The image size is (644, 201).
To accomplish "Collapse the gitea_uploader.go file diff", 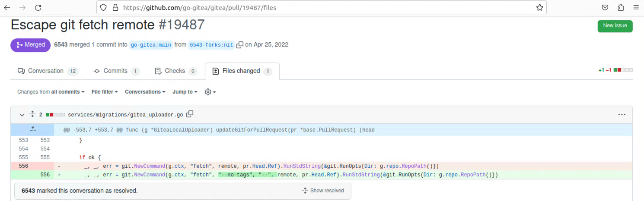I will pos(22,115).
